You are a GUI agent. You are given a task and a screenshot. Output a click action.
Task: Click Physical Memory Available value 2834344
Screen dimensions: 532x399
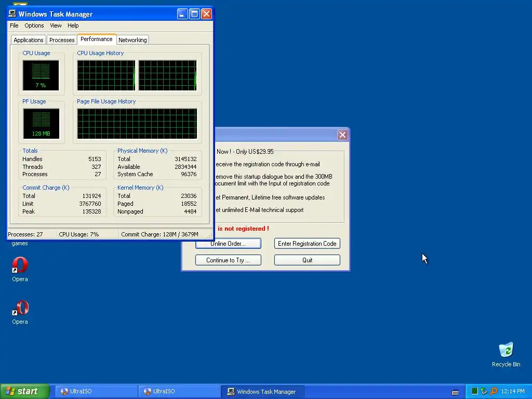point(185,167)
